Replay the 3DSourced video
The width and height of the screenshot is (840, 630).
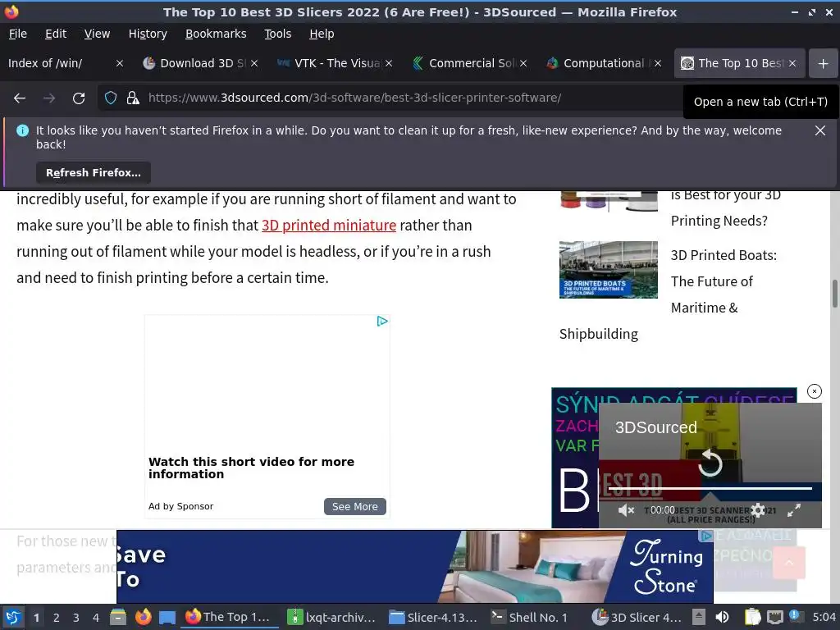click(710, 463)
